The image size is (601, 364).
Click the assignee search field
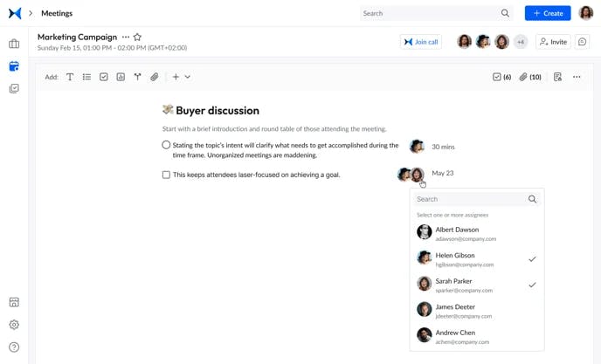[x=472, y=199]
